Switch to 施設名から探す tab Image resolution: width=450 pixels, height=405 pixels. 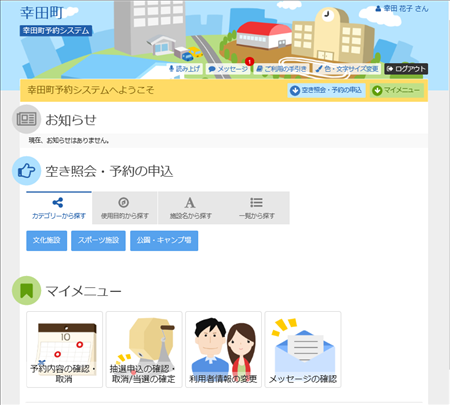point(190,208)
